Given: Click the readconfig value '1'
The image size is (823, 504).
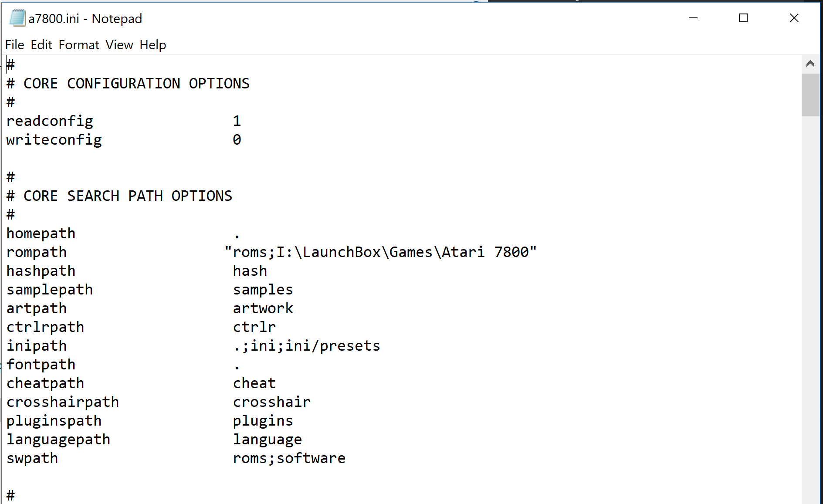Looking at the screenshot, I should pos(237,121).
